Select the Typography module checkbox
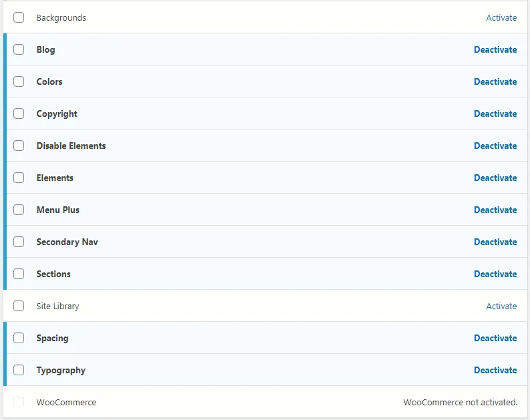 pos(19,370)
